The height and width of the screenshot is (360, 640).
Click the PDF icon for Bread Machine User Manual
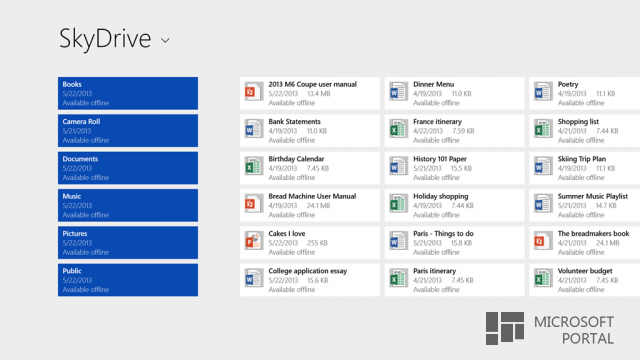[x=253, y=204]
